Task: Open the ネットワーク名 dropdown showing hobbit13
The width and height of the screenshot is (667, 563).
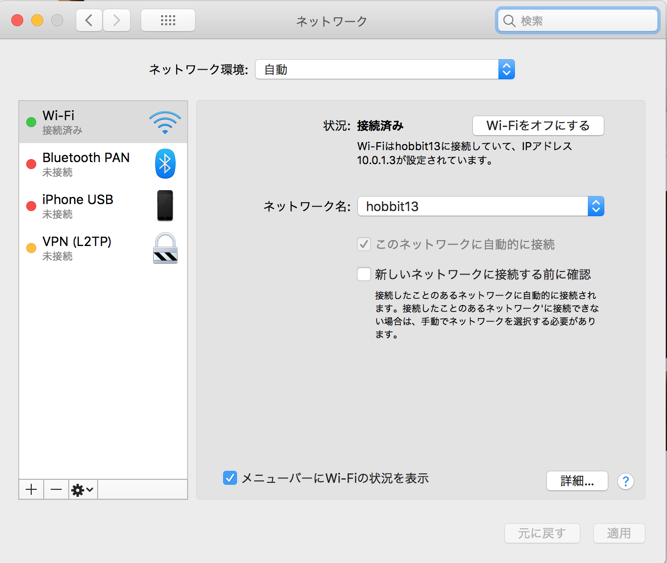Action: (x=481, y=206)
